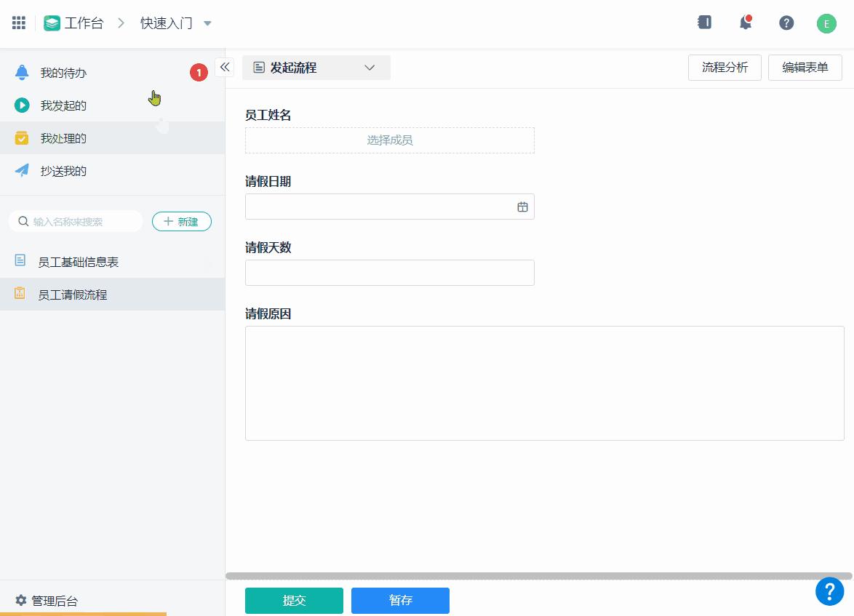
Task: Click the paper plane icon next to 抄送我的
Action: coord(22,171)
